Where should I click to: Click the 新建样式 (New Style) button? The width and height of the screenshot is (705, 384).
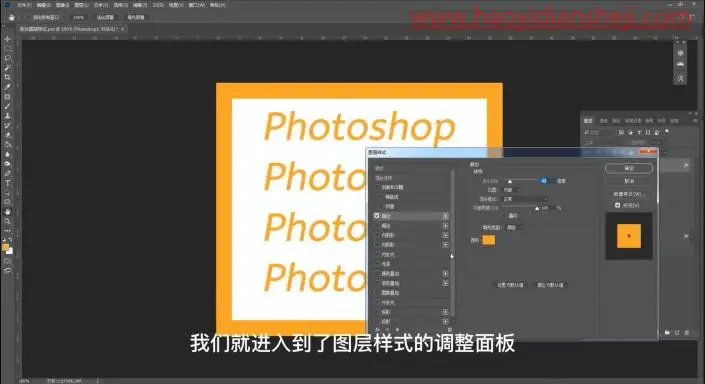coord(629,194)
